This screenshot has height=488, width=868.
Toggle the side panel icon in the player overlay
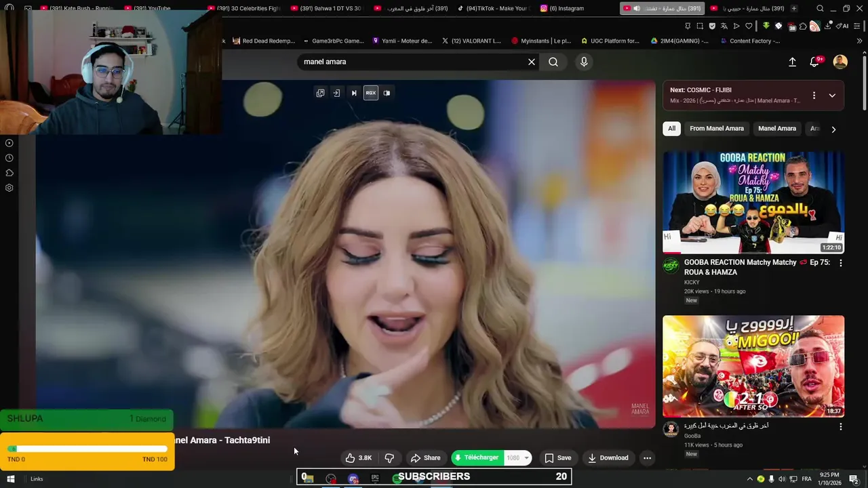387,93
